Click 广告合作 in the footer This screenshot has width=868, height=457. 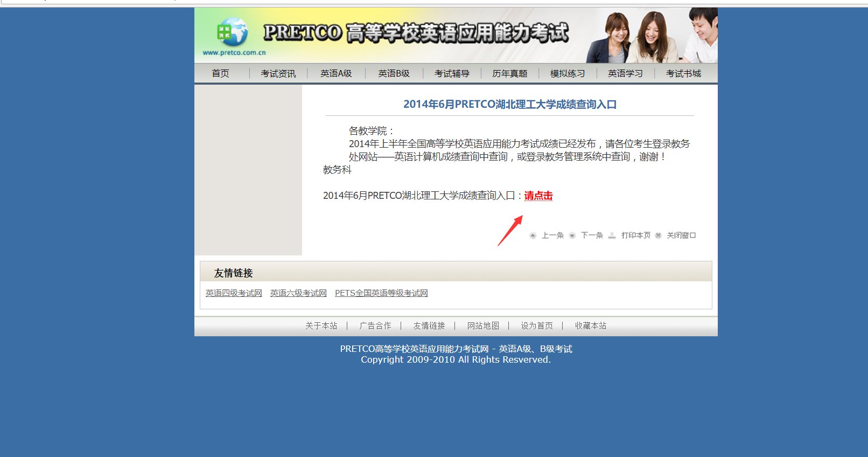[375, 326]
